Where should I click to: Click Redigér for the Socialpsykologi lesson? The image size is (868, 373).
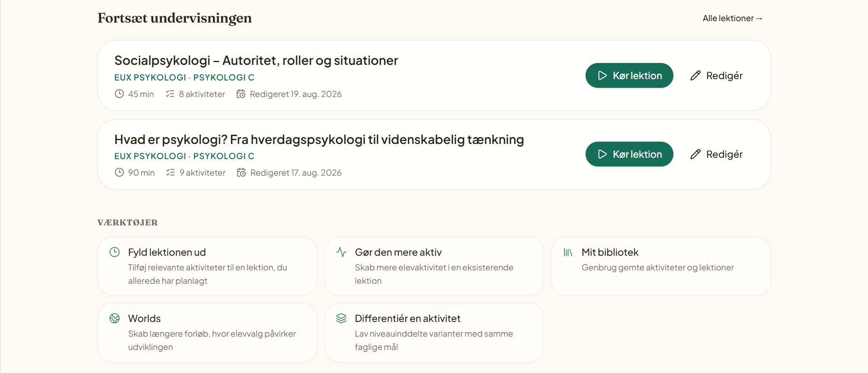point(717,75)
